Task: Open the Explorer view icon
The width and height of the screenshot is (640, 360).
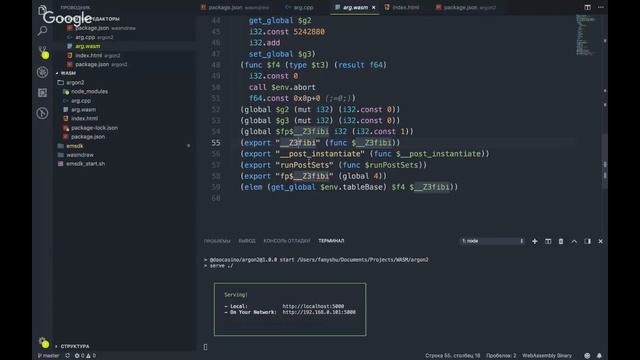Action: [42, 10]
